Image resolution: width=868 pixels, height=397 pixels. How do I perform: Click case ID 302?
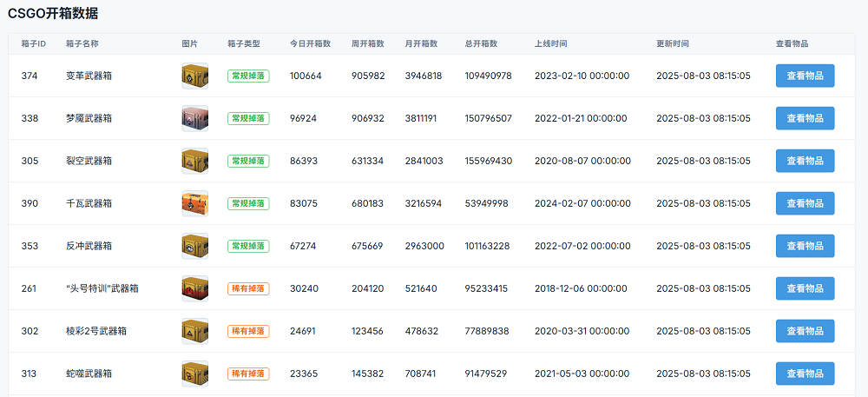(30, 331)
